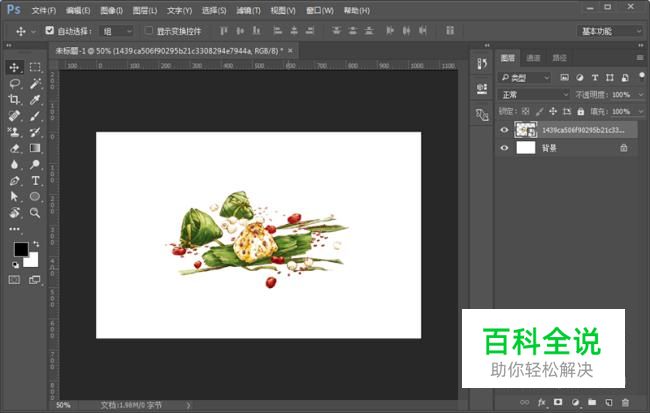Switch to the 通道 tab
The width and height of the screenshot is (650, 413).
(533, 58)
